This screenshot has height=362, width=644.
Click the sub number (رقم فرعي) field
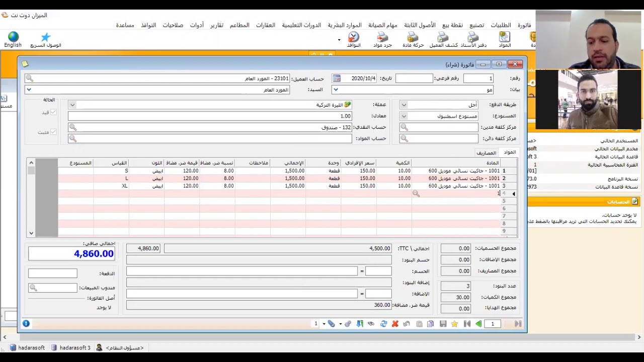[414, 78]
